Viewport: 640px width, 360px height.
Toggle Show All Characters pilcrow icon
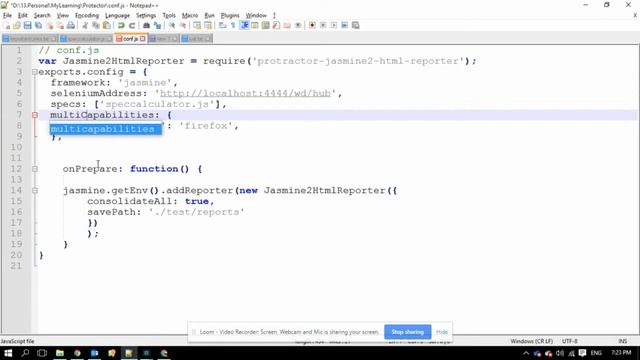233,25
